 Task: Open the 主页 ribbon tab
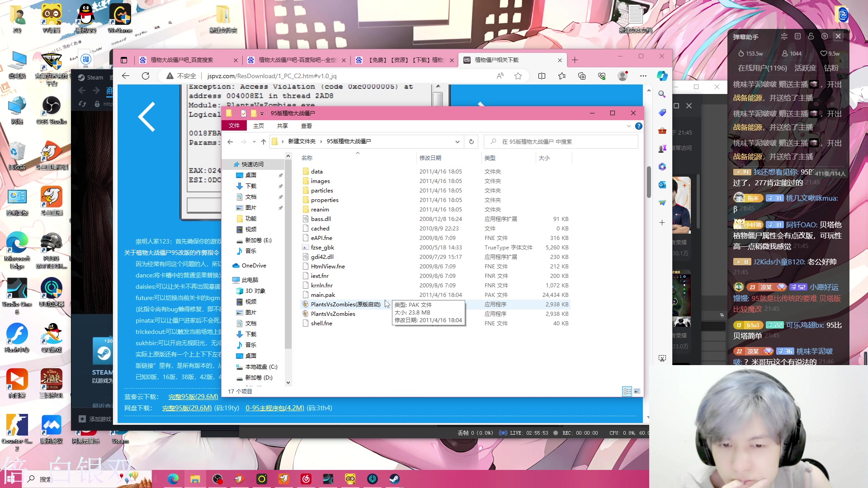259,126
